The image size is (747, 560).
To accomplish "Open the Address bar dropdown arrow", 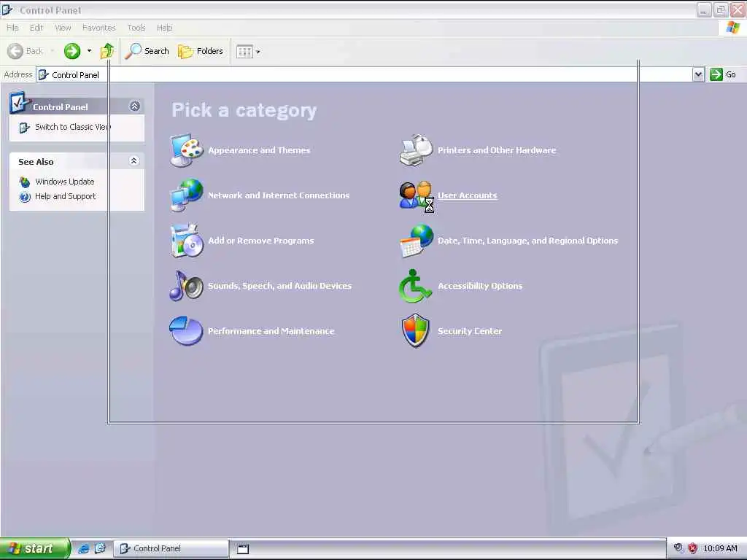I will 698,74.
